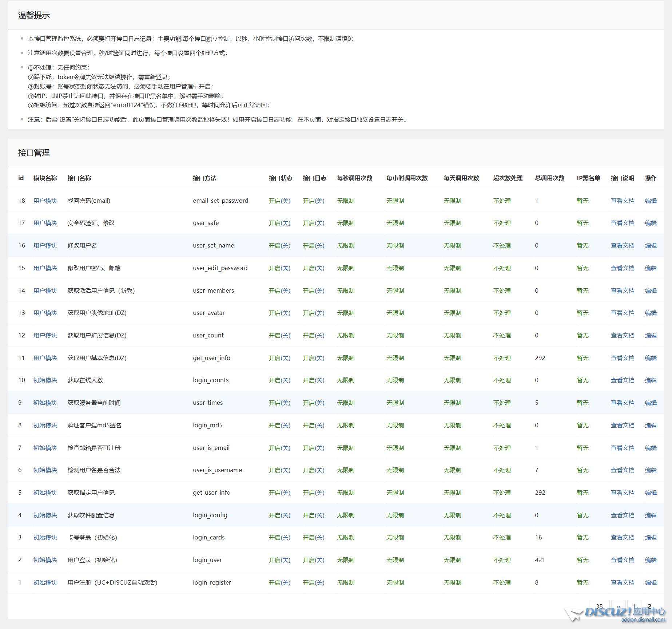The image size is (672, 629).
Task: Open 编辑 for user_set_name row
Action: pyautogui.click(x=651, y=245)
